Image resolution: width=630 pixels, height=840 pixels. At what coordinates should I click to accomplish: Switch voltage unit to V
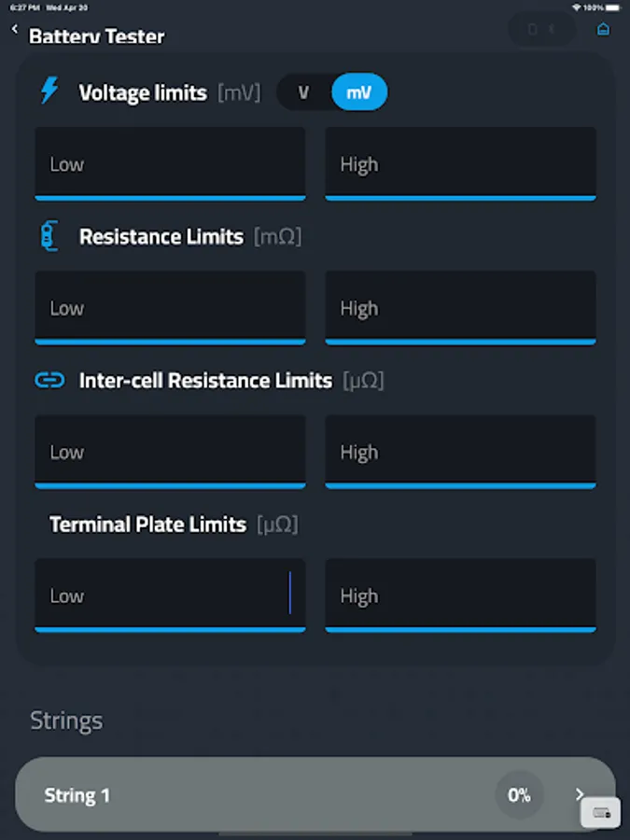coord(303,92)
